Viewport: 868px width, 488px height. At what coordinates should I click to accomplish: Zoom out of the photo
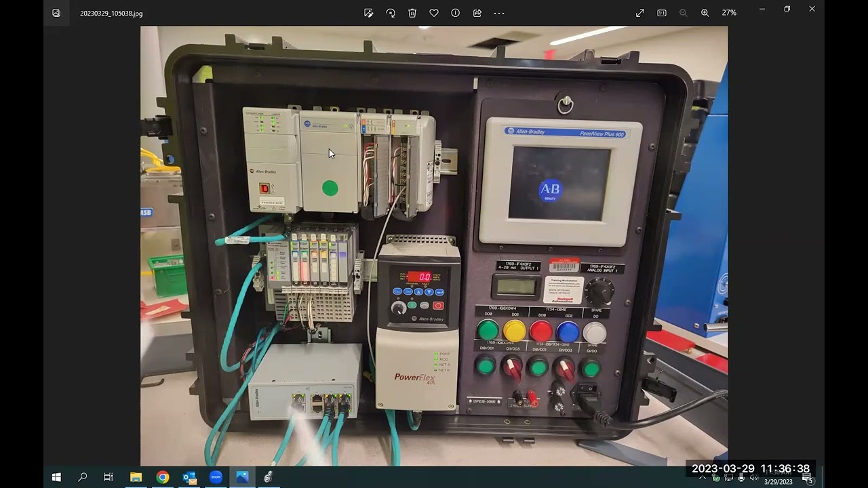click(x=683, y=13)
